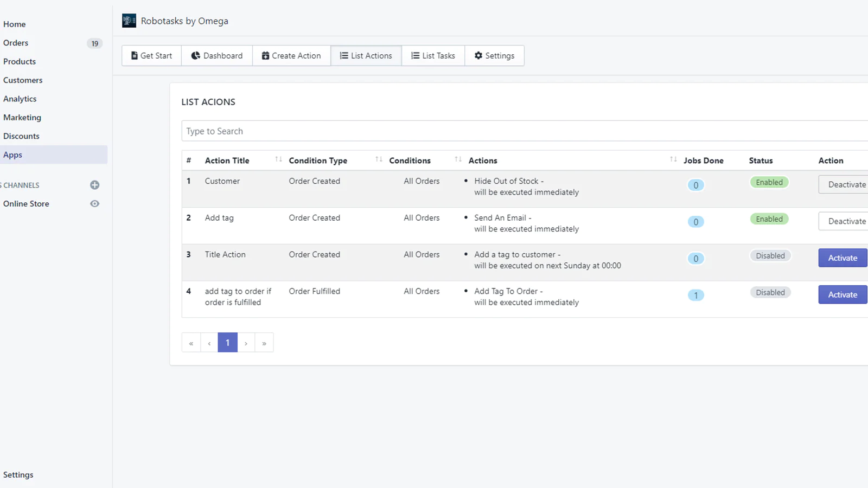The image size is (868, 488).
Task: Switch to the List Tasks tab
Action: point(433,55)
